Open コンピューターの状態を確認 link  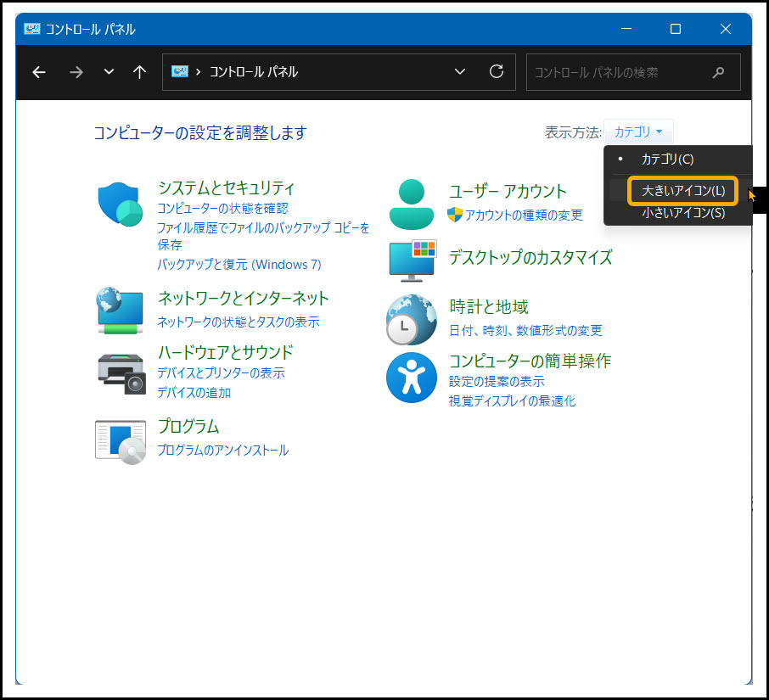tap(222, 209)
